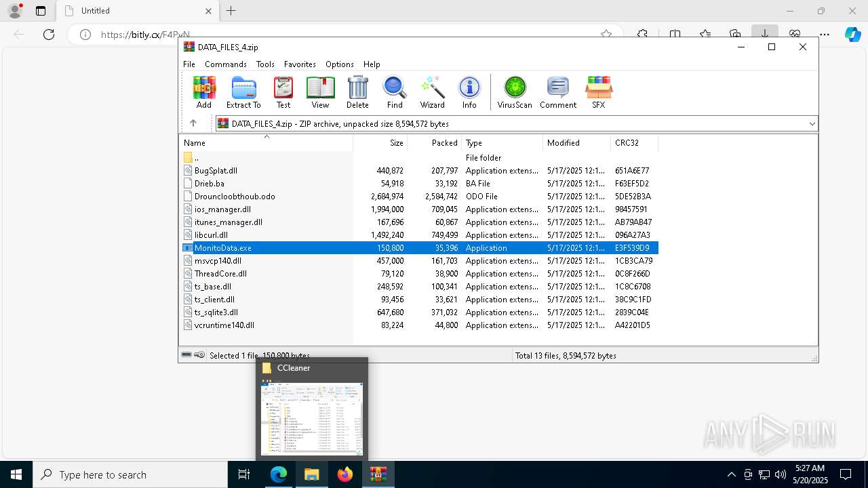This screenshot has height=488, width=868.
Task: Open the volume control in tray
Action: tap(781, 474)
